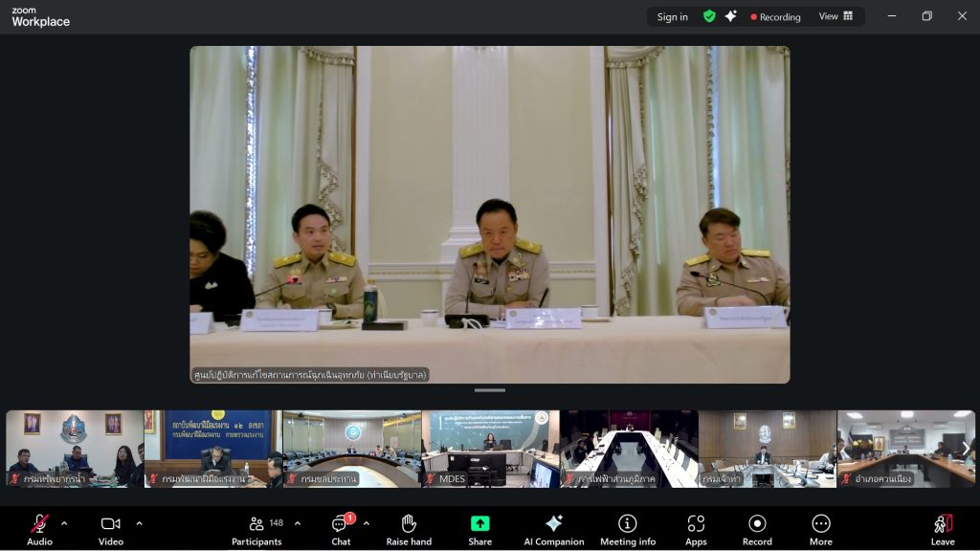The width and height of the screenshot is (980, 551).
Task: Expand audio options arrow next to Audio
Action: coord(64,523)
